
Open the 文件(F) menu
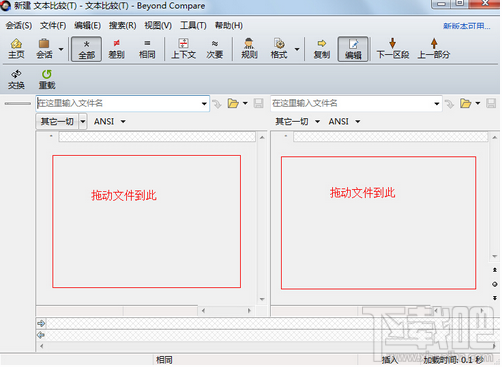pyautogui.click(x=53, y=25)
